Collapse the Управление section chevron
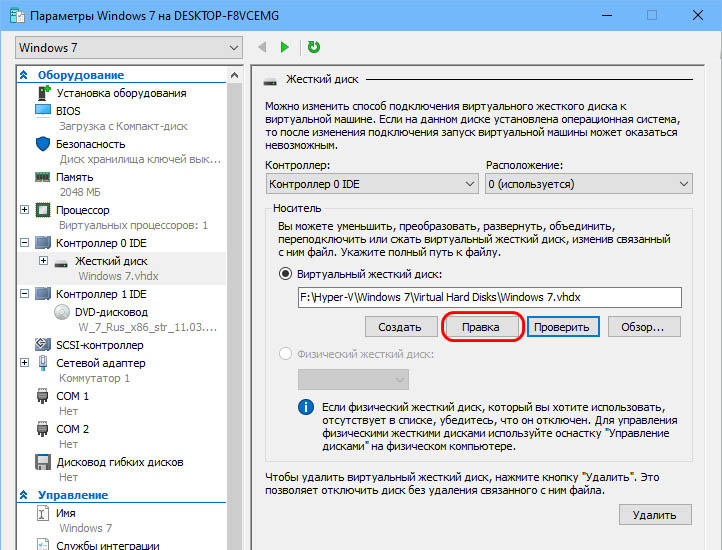Screen dimensions: 722x550 tap(24, 495)
